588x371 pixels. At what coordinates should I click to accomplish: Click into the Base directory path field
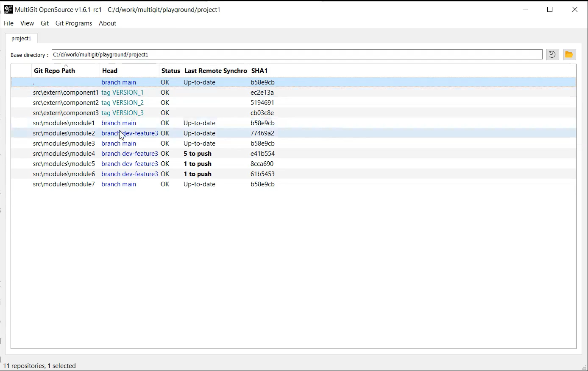point(297,54)
